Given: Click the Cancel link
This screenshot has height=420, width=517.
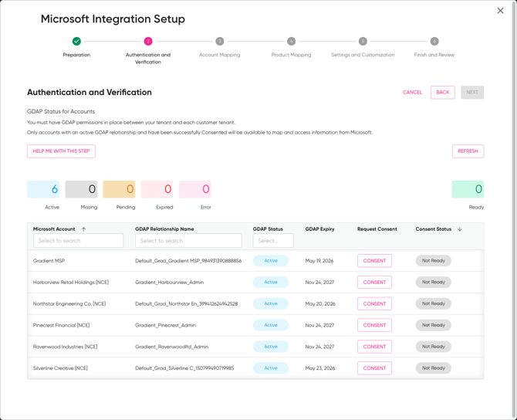Looking at the screenshot, I should 412,92.
